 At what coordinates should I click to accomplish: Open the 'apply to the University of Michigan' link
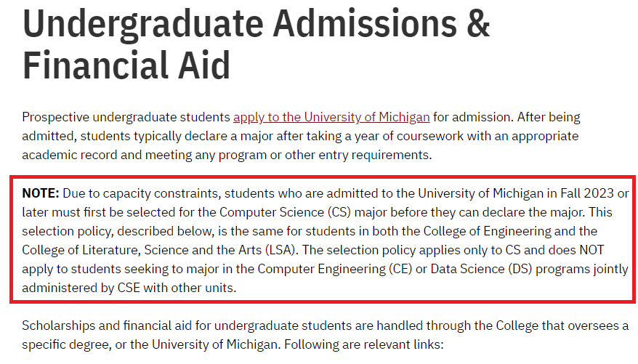(x=331, y=117)
